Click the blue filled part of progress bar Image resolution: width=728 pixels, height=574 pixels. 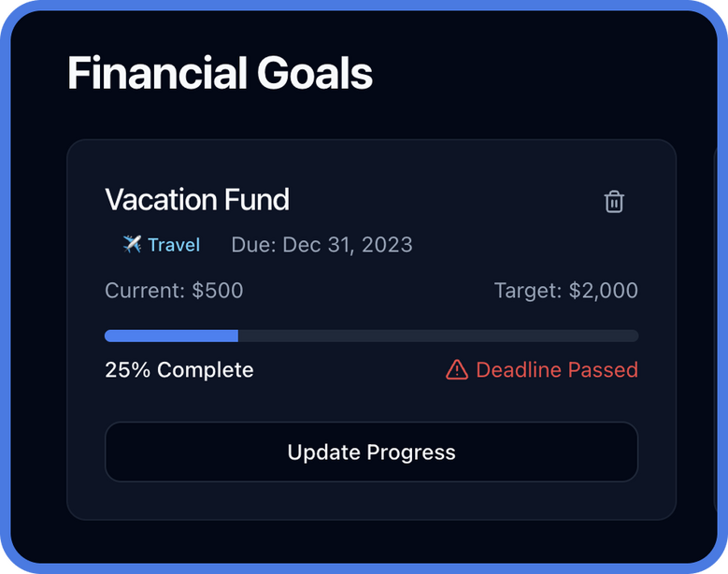(171, 336)
